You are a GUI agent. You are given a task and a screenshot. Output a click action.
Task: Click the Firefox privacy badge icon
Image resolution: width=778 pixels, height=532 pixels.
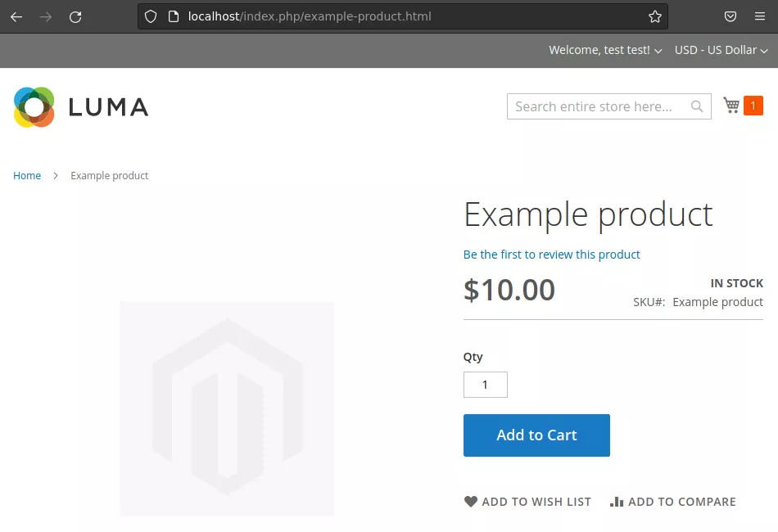[731, 16]
